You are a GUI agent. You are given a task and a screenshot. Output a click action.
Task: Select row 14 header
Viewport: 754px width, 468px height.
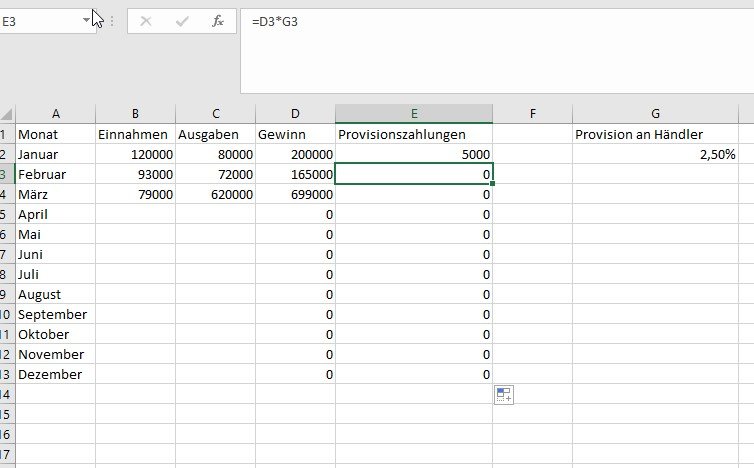[x=7, y=394]
